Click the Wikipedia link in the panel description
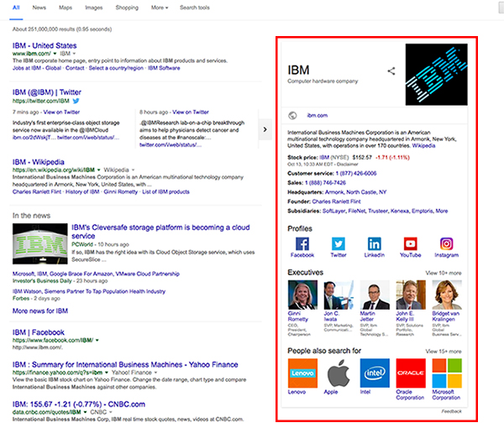This screenshot has width=504, height=428. coord(423,146)
